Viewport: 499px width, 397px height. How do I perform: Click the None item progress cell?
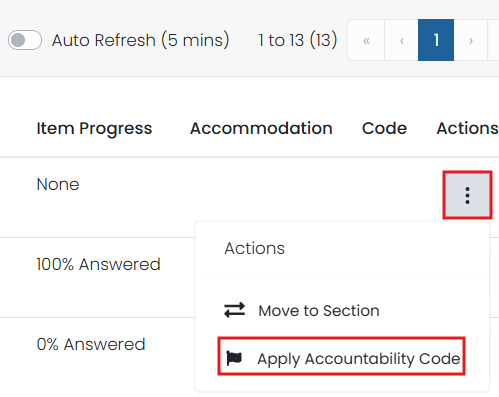click(x=58, y=184)
